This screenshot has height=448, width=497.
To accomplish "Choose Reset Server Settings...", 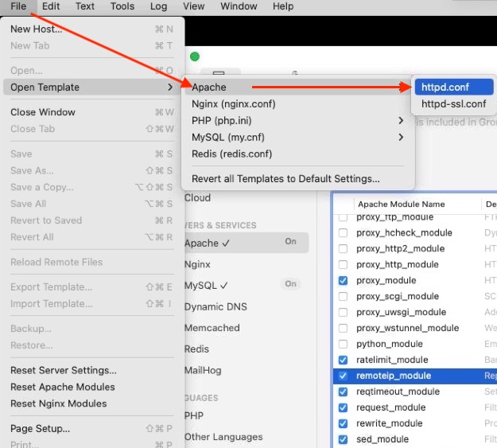I will click(x=92, y=370).
